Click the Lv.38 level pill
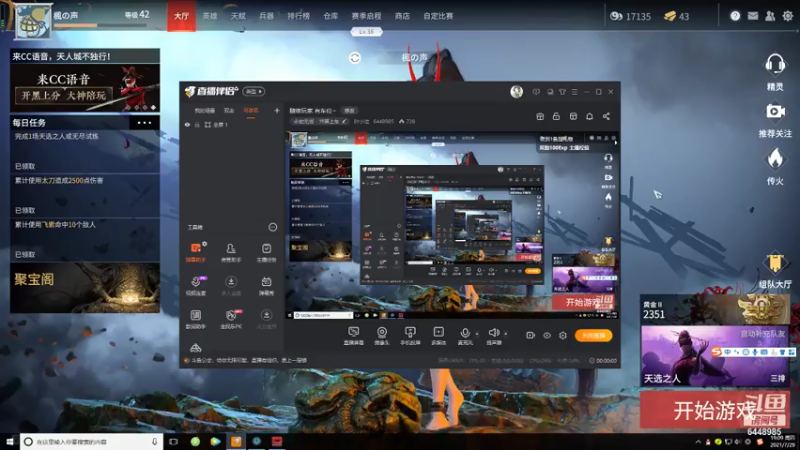800x450 pixels. pyautogui.click(x=366, y=32)
